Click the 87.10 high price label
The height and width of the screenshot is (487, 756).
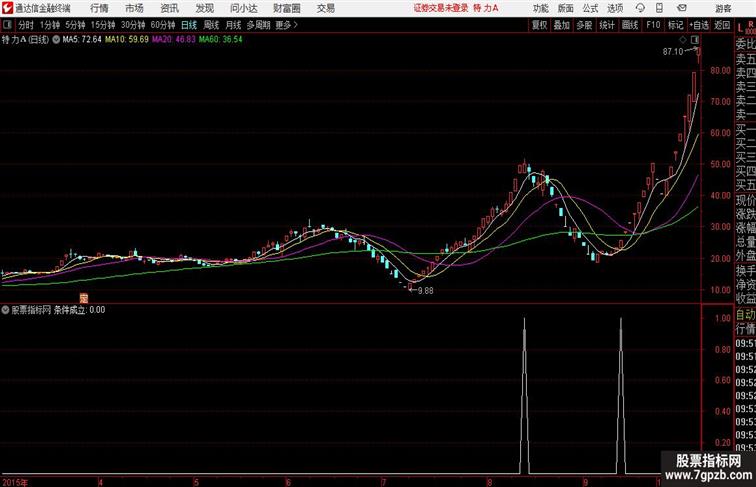(673, 52)
